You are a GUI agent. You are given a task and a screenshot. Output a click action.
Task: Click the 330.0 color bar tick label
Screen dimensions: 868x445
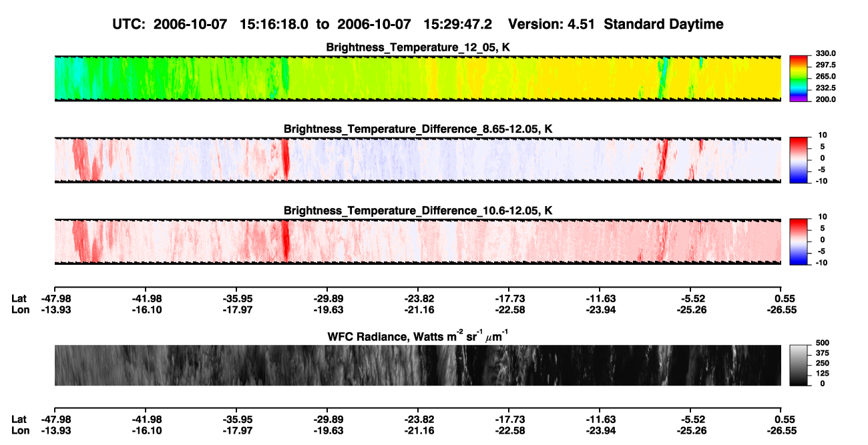click(x=826, y=53)
